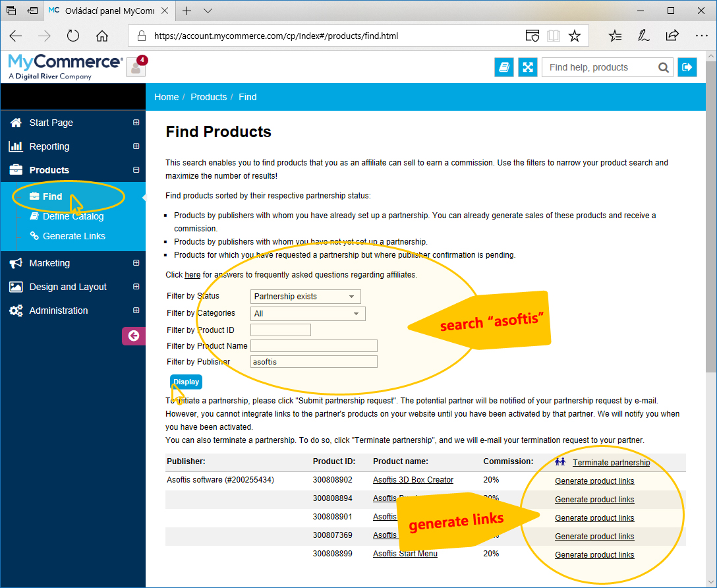The image size is (717, 588).
Task: Expand the Administration plus icon
Action: [136, 310]
